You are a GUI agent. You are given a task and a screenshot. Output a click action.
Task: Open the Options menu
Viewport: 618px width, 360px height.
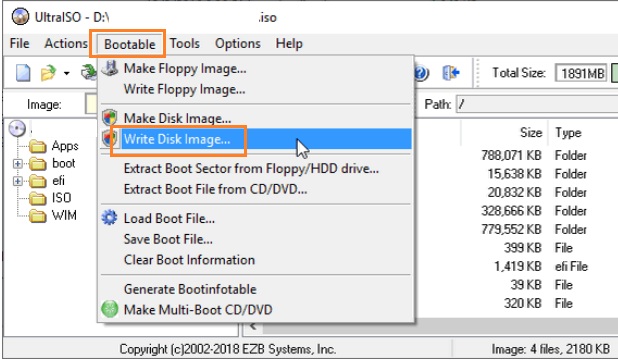[238, 43]
